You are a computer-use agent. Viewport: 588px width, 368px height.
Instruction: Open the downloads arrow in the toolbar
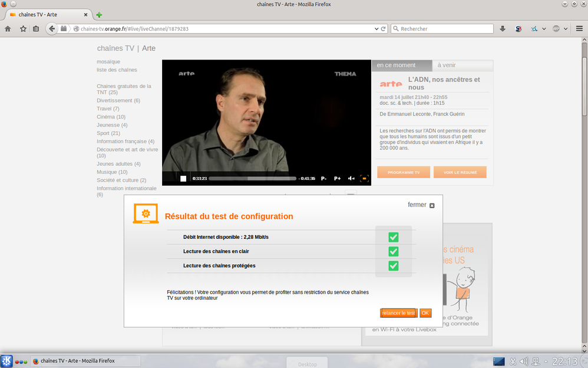tap(503, 28)
